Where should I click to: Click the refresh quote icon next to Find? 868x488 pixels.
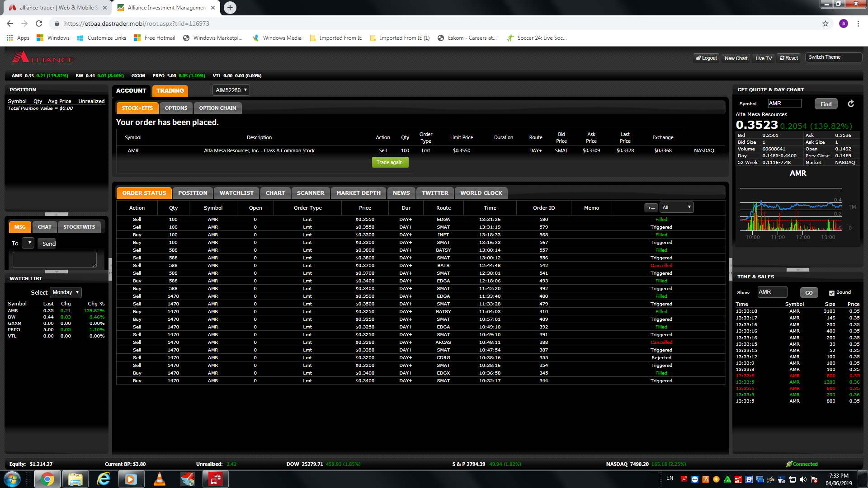pyautogui.click(x=850, y=104)
